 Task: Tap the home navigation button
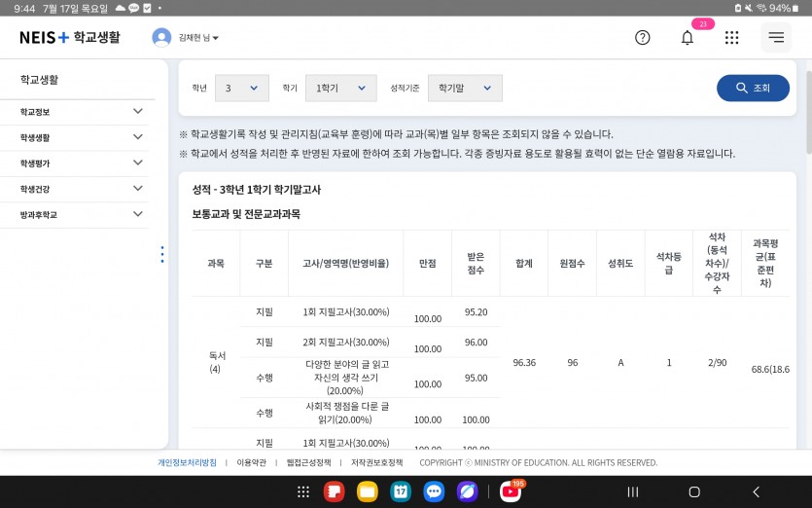tap(694, 491)
